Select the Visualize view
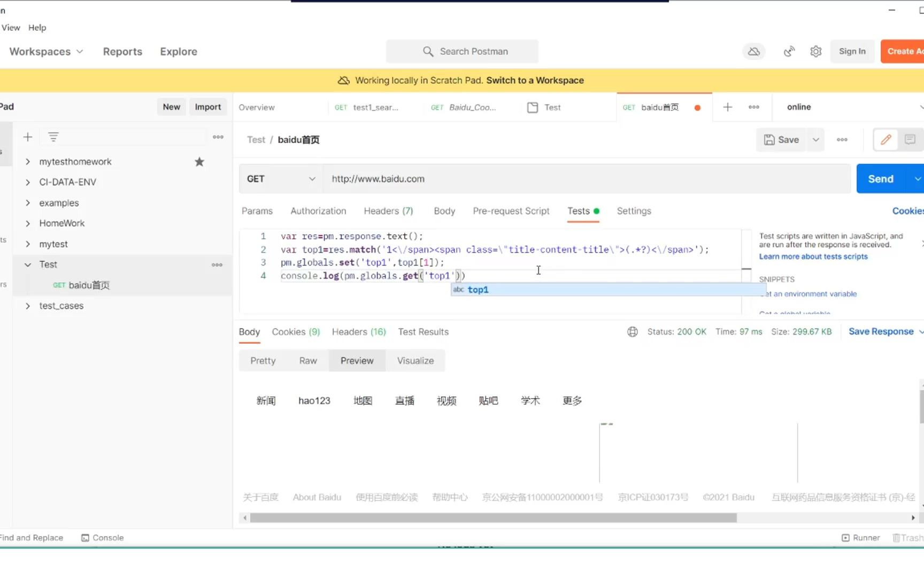 [x=415, y=361]
